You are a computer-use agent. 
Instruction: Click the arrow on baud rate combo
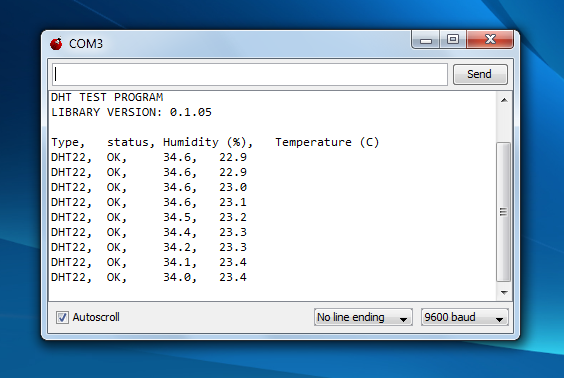499,319
